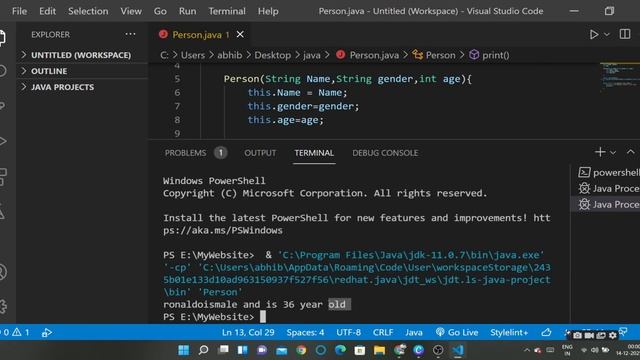The width and height of the screenshot is (640, 360).
Task: Click the java folder breadcrumb
Action: (312, 55)
